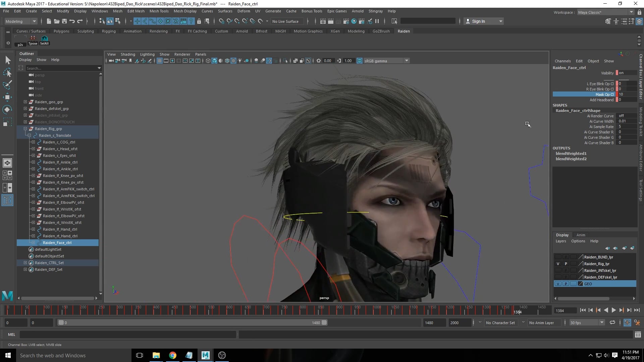Toggle wireframe display mode in the viewport
The width and height of the screenshot is (644, 362).
[x=208, y=61]
